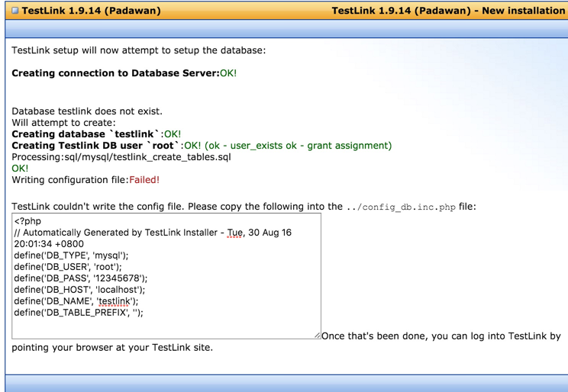The width and height of the screenshot is (568, 392).
Task: Click the DB_PASS define line in the textarea
Action: [x=80, y=278]
